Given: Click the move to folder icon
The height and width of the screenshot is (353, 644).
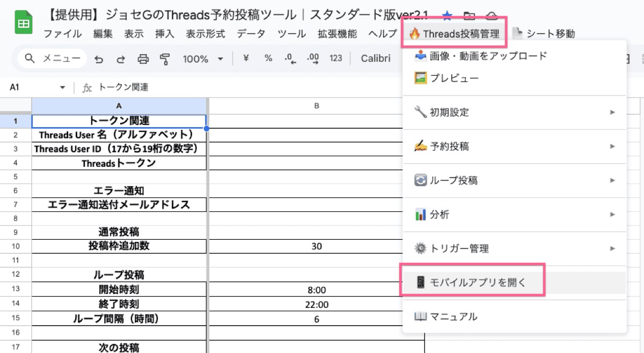Looking at the screenshot, I should (469, 16).
